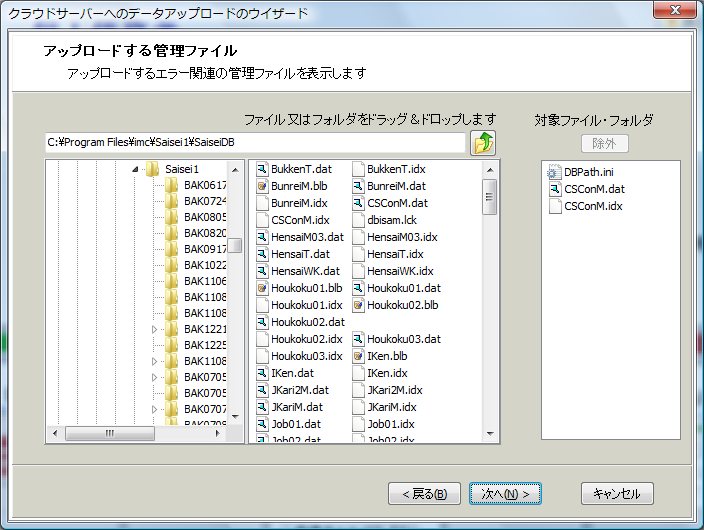Expand the BAK0707 folder node
This screenshot has height=530, width=704.
[x=154, y=409]
